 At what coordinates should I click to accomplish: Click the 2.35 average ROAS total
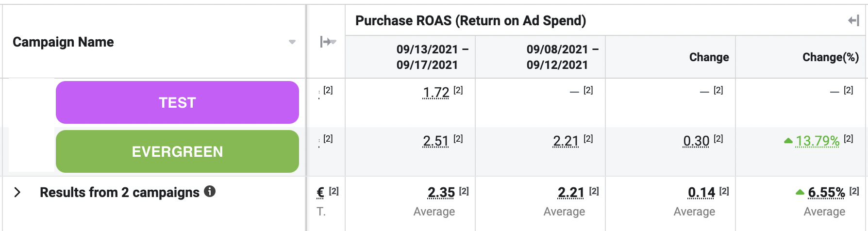(441, 193)
